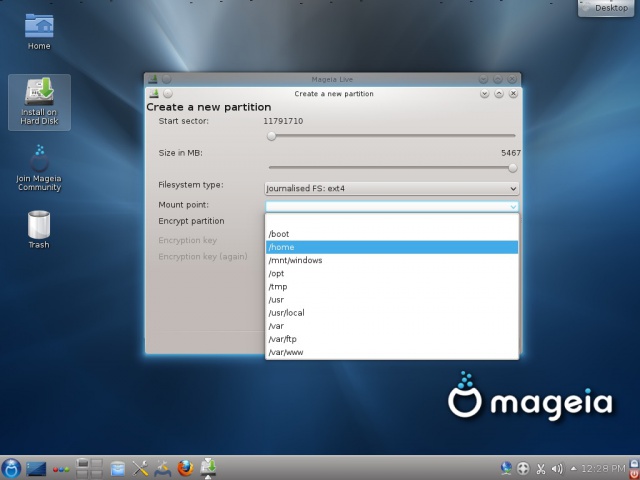The height and width of the screenshot is (480, 640).
Task: Open window menu icon of Create a new partition
Action: (x=153, y=93)
